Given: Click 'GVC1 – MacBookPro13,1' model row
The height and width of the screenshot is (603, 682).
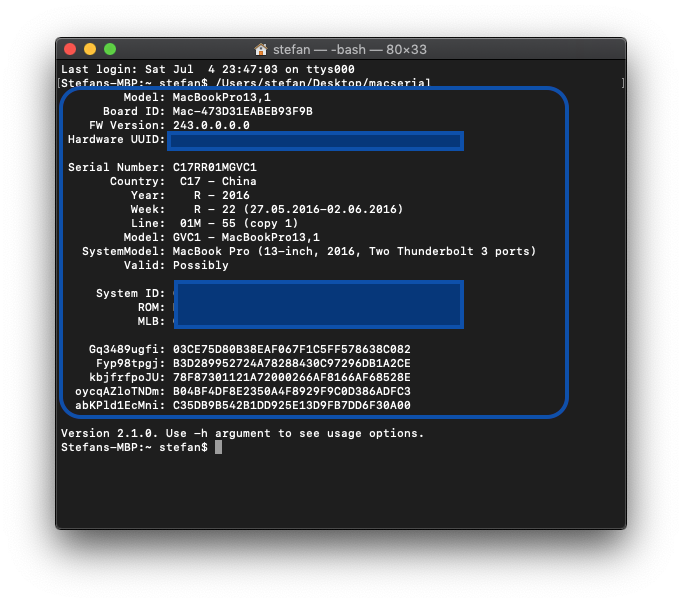Looking at the screenshot, I should click(246, 237).
